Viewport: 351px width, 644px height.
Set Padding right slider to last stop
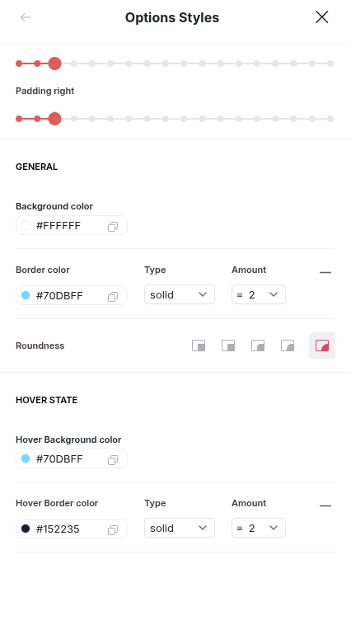(x=330, y=119)
